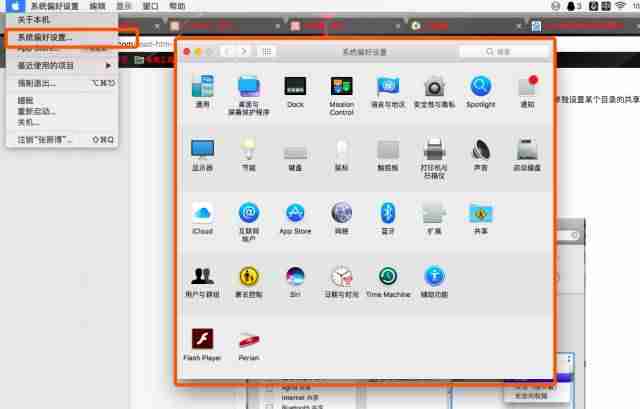Open the Dock preference pane
The width and height of the screenshot is (640, 409).
[x=295, y=91]
